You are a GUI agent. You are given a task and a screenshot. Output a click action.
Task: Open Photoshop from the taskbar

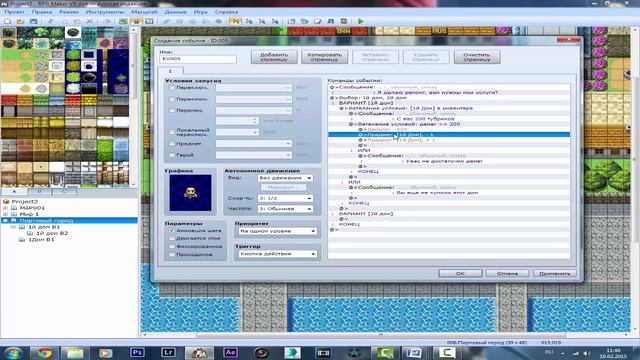pyautogui.click(x=137, y=353)
